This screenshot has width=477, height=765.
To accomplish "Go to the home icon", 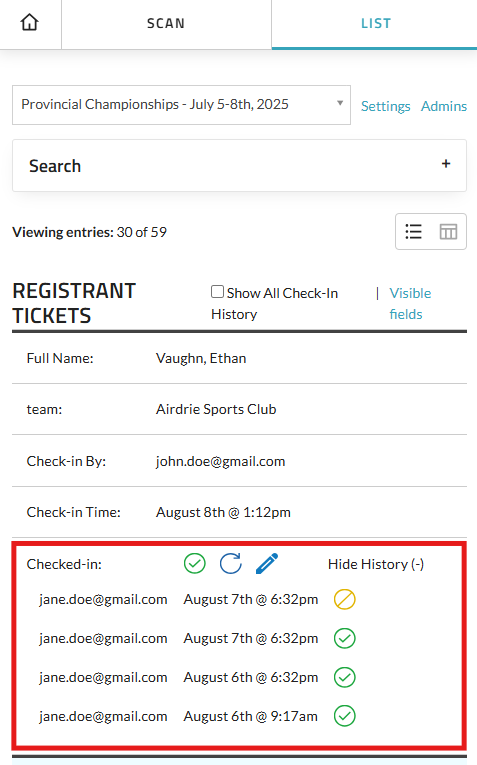I will (29, 22).
